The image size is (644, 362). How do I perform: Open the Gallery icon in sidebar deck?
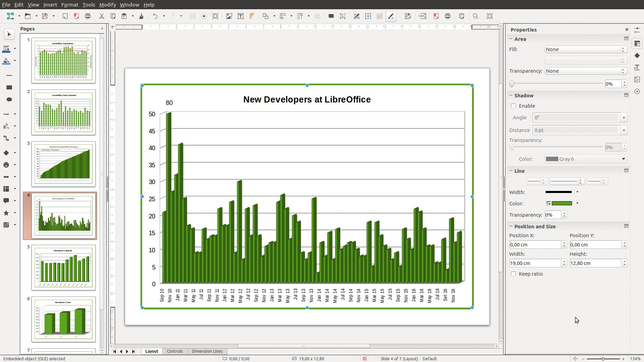point(637,80)
